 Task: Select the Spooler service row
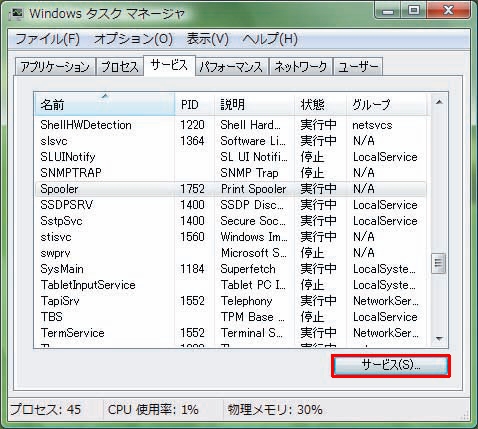pos(230,189)
